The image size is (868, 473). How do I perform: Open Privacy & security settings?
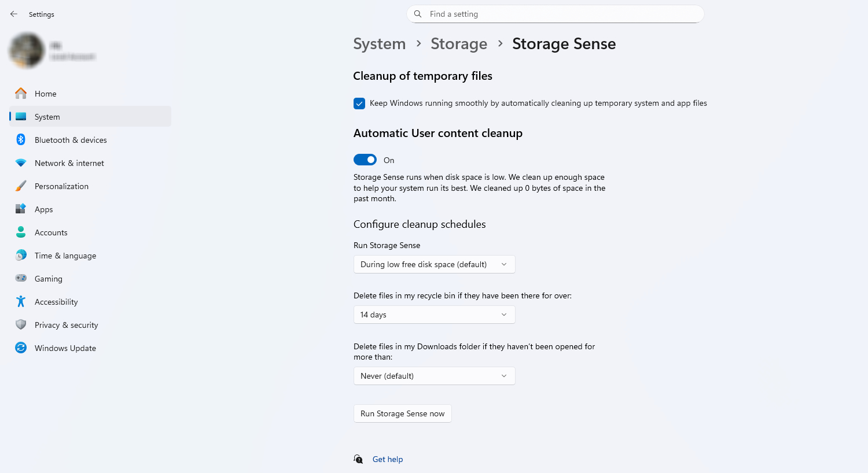[x=20, y=324]
